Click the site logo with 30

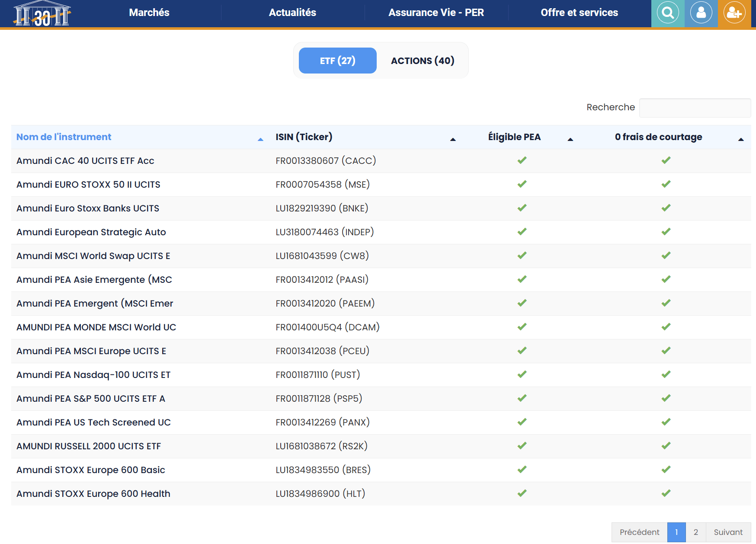point(42,13)
